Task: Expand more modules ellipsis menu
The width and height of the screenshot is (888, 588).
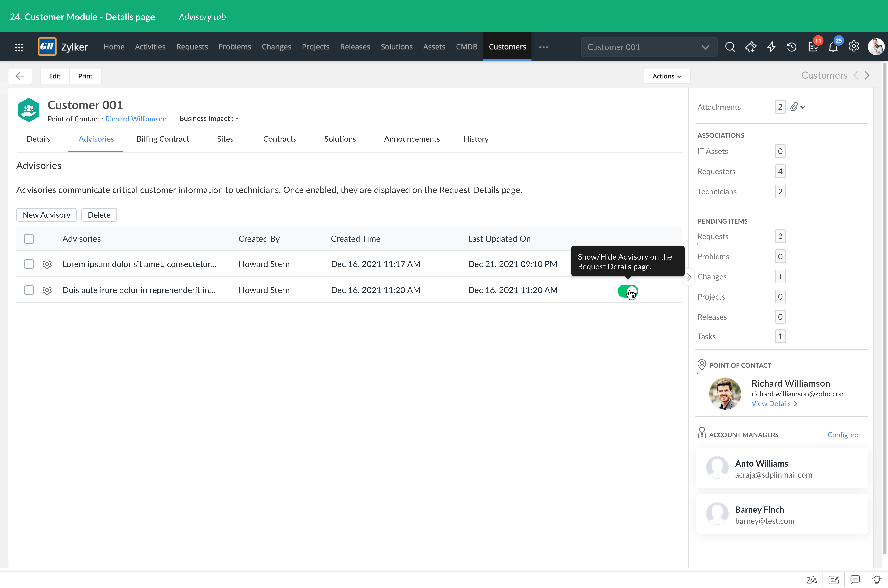Action: (x=544, y=47)
